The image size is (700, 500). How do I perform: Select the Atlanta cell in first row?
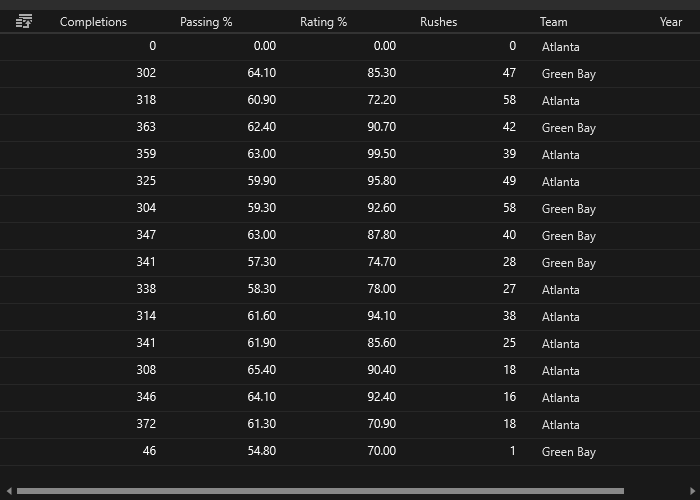(560, 46)
